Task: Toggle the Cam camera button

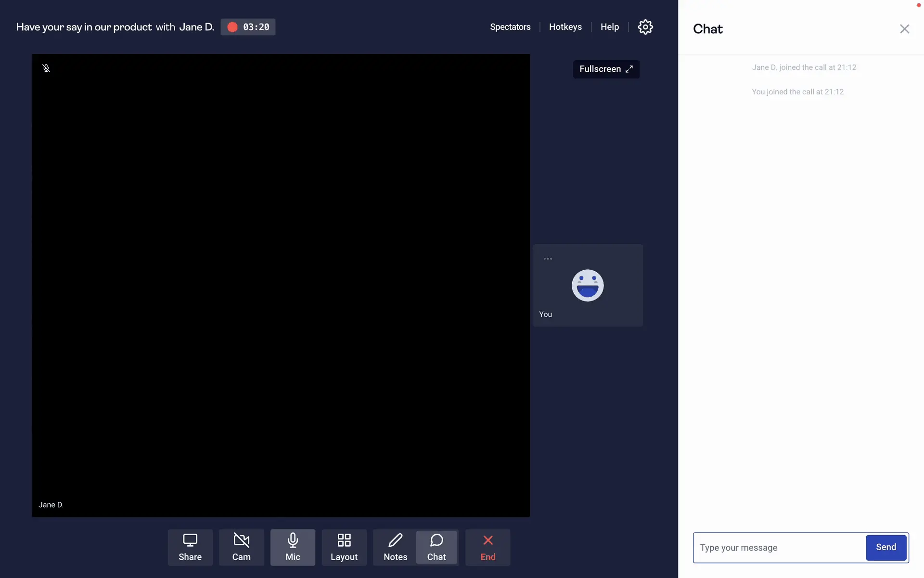Action: [x=241, y=547]
